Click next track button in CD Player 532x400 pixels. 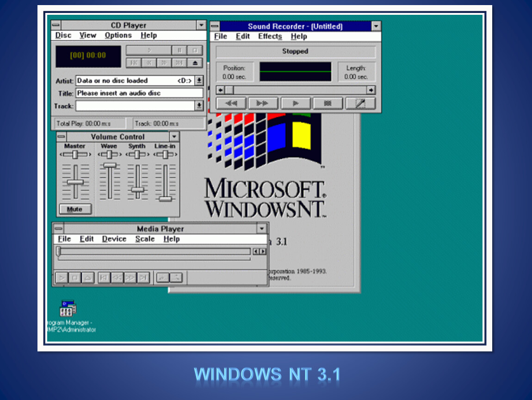[x=179, y=63]
